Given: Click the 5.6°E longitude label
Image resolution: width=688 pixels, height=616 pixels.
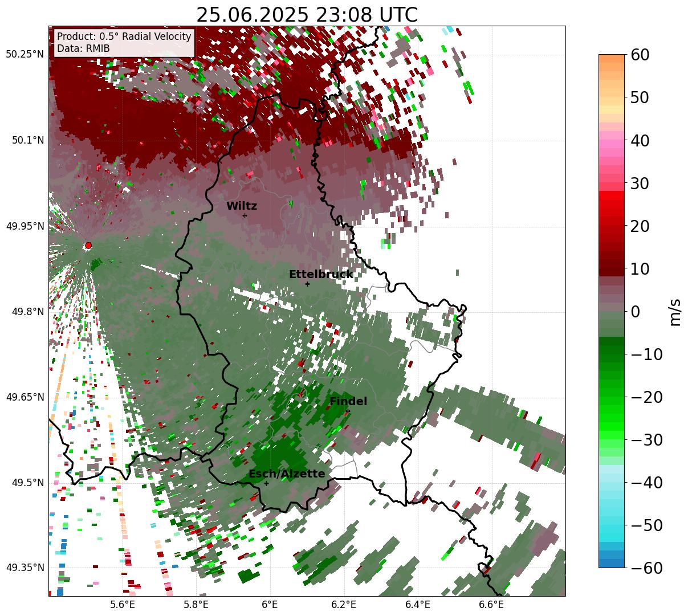Looking at the screenshot, I should point(123,604).
